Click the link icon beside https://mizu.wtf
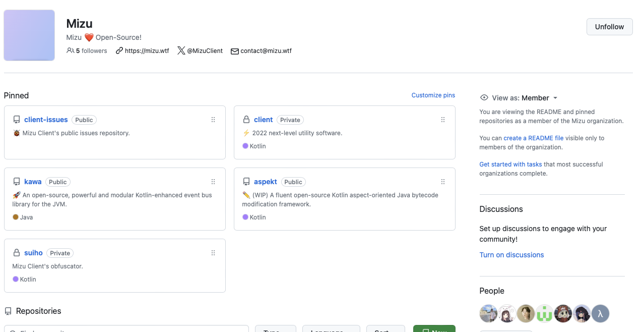 (119, 51)
